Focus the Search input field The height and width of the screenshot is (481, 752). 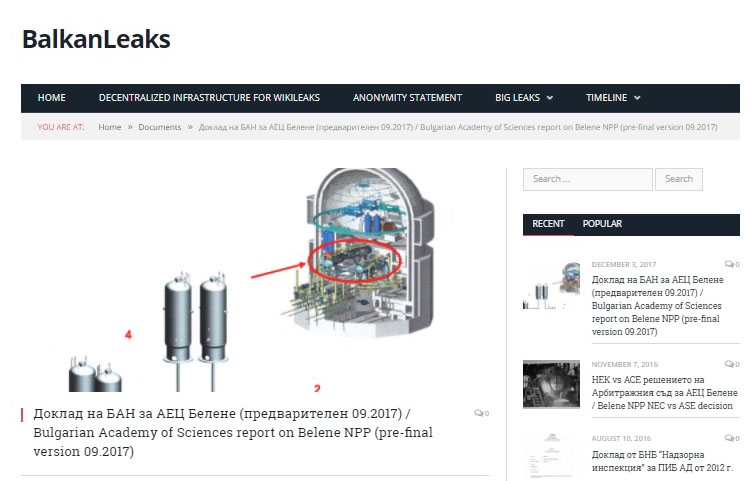(x=588, y=179)
